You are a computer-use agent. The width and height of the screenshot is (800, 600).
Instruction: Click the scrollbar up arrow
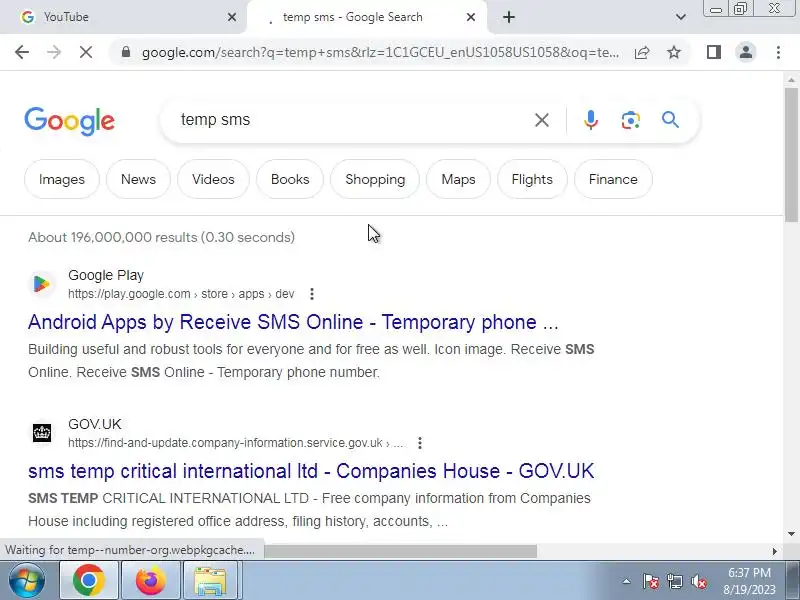[x=791, y=80]
